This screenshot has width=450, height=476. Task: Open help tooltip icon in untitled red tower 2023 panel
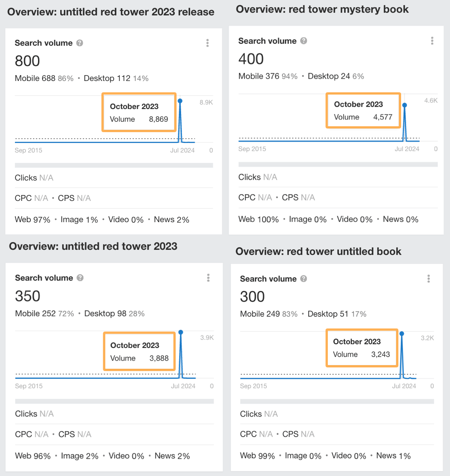[81, 278]
